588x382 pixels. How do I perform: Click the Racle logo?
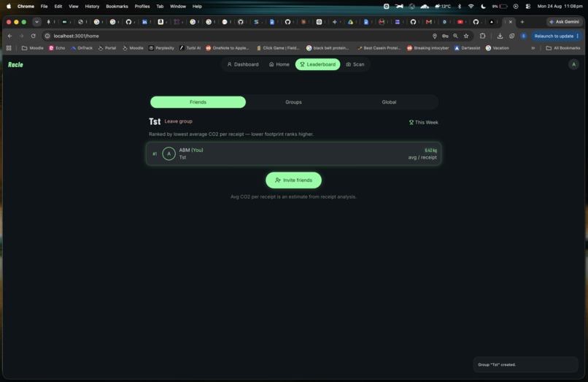tap(16, 64)
